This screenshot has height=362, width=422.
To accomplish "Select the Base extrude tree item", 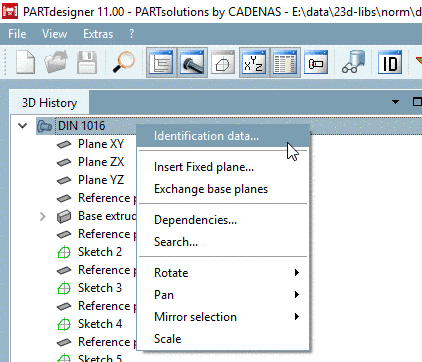I will [x=107, y=216].
